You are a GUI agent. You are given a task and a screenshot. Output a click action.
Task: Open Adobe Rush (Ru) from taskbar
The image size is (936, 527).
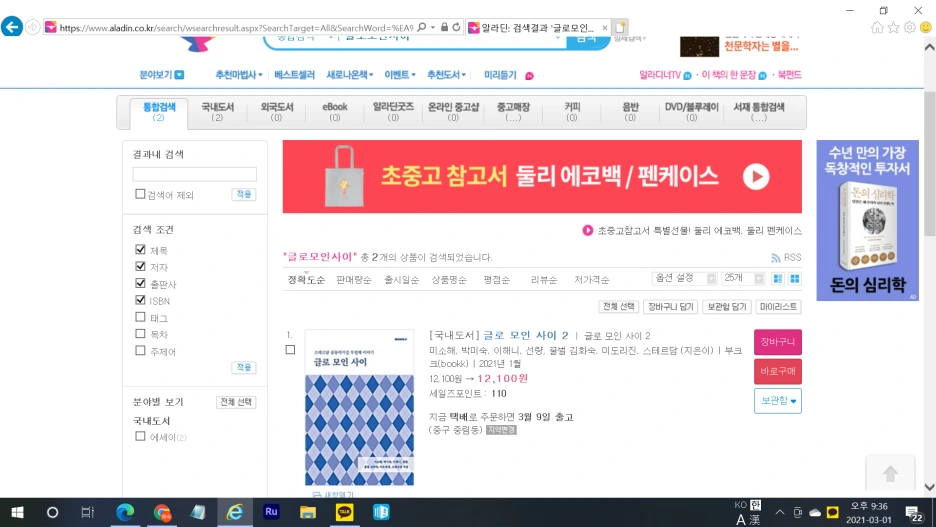coord(271,512)
